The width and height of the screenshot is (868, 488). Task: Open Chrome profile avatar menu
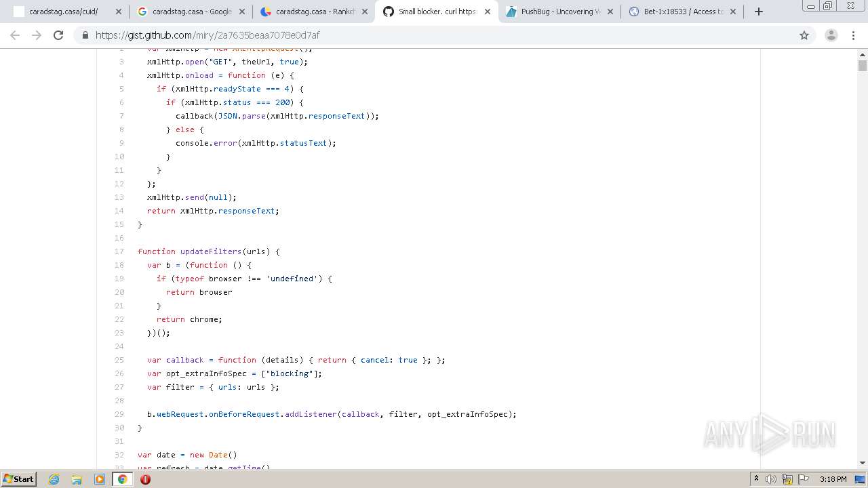[x=831, y=35]
